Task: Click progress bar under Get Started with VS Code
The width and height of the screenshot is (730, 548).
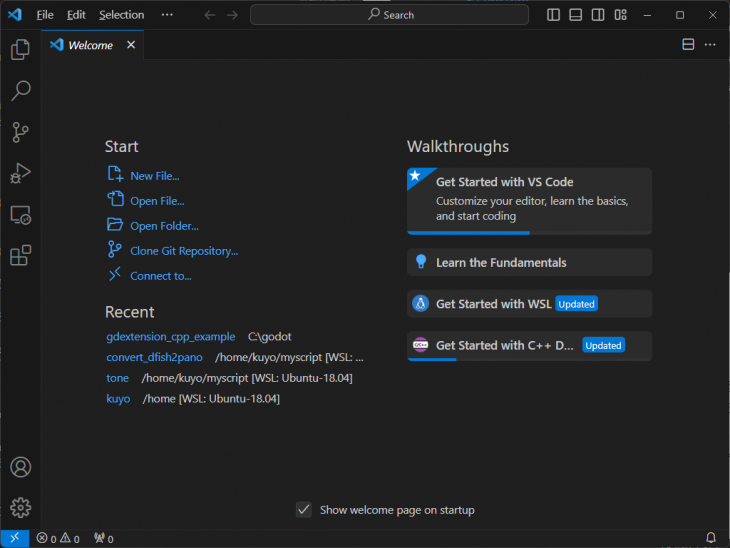Action: coord(529,233)
